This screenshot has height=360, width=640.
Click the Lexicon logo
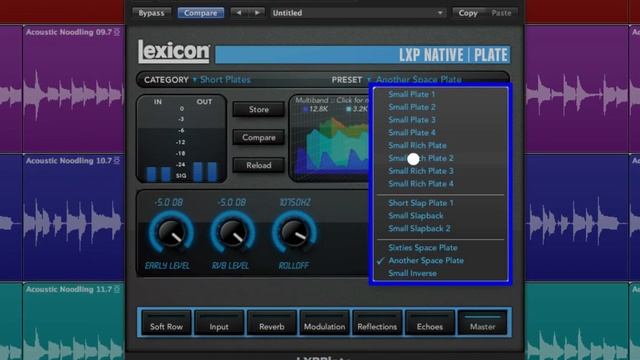tap(174, 52)
